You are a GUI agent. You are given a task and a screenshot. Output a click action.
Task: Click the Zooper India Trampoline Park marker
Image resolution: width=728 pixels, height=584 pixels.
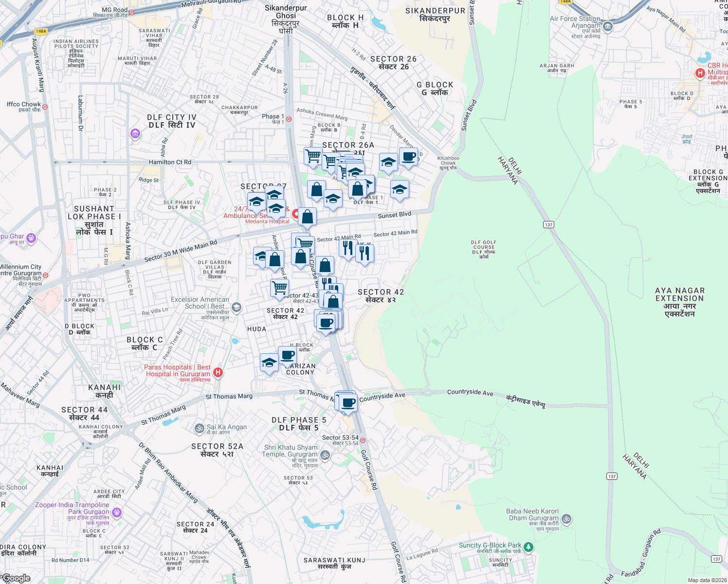116,512
